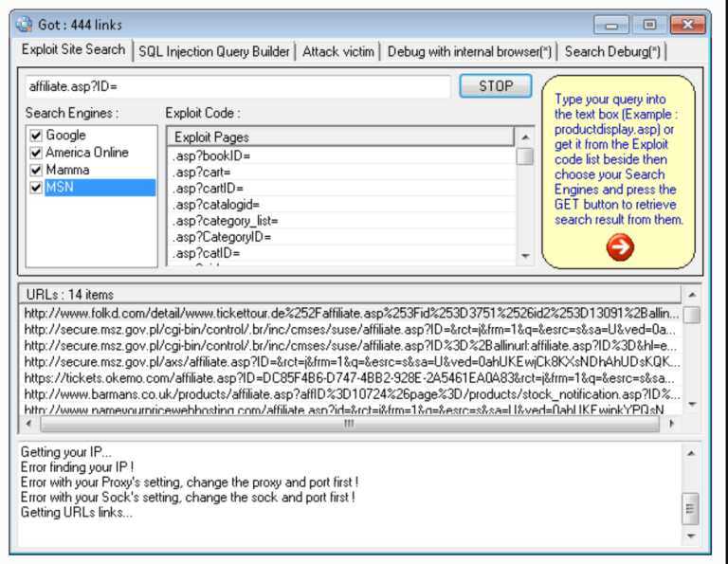Click the 'Exploit Code :' label
The image size is (728, 564).
[203, 113]
